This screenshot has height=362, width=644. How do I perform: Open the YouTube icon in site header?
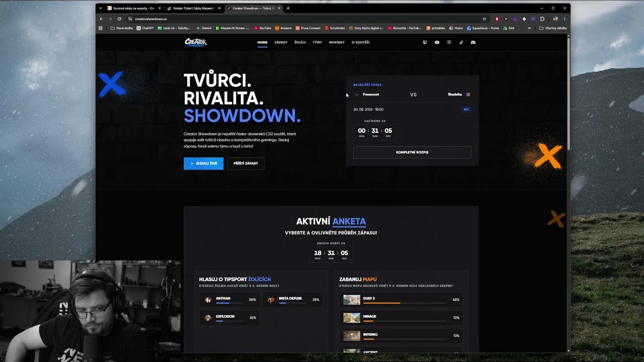click(x=437, y=42)
